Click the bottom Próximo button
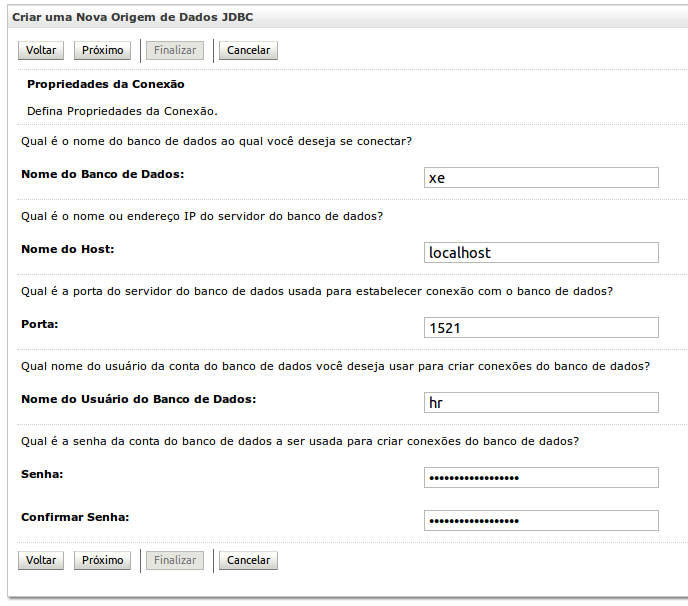This screenshot has width=688, height=606. (102, 560)
